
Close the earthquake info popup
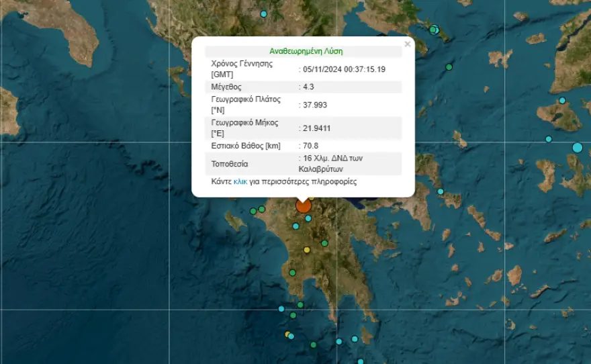[407, 44]
